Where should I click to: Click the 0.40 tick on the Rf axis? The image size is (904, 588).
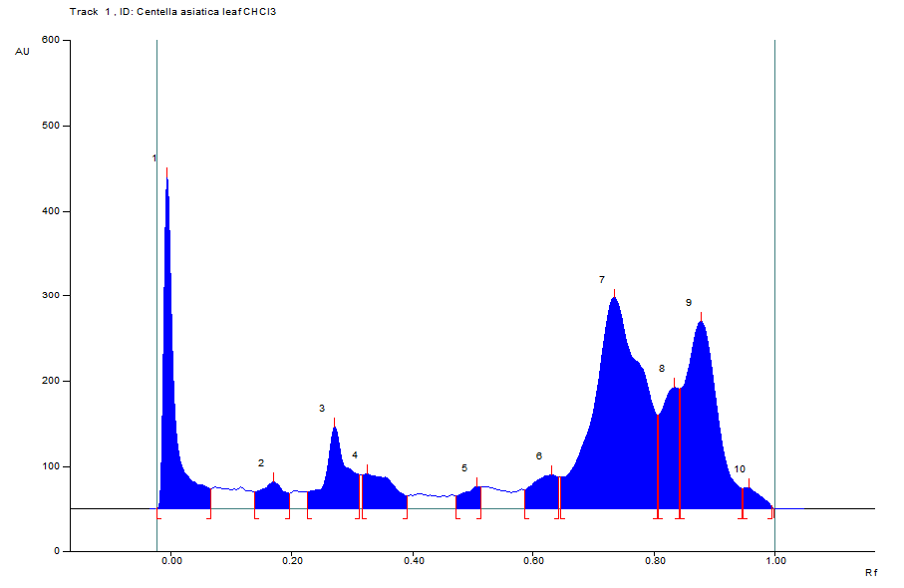coord(414,561)
